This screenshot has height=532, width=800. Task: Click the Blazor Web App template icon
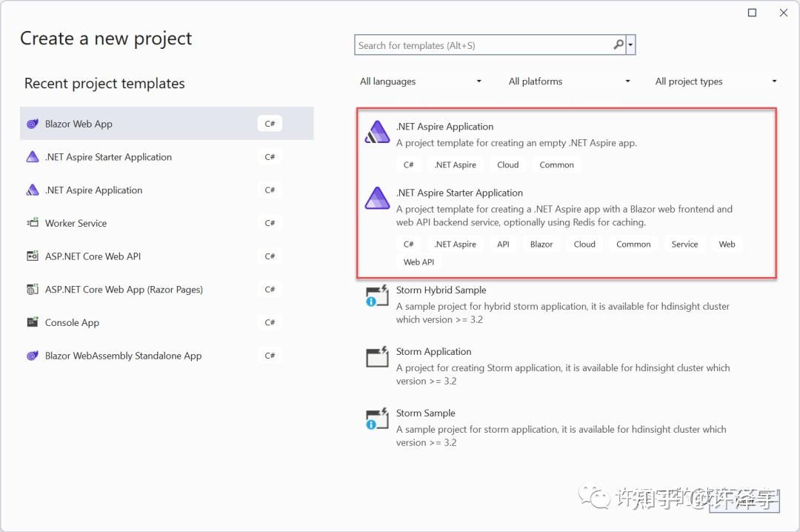click(33, 123)
